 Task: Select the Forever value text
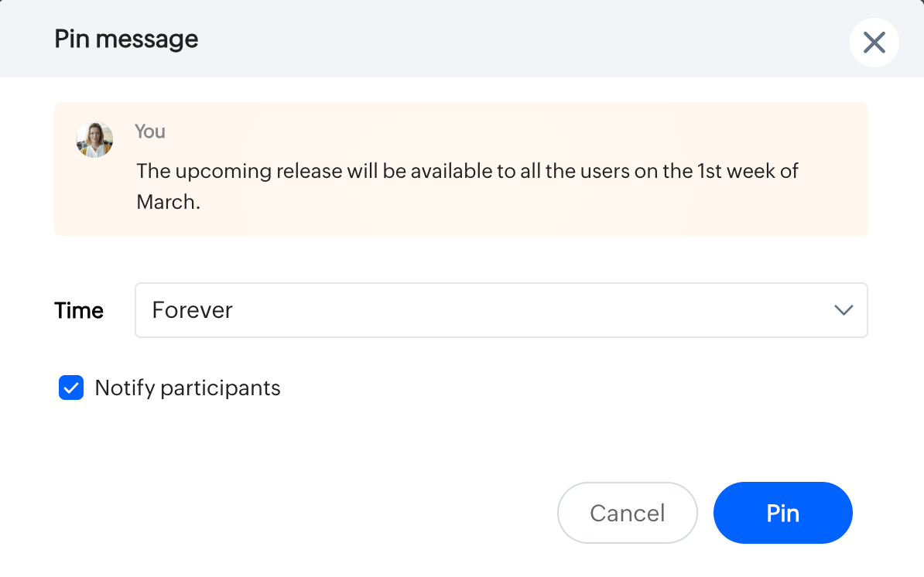click(x=192, y=310)
